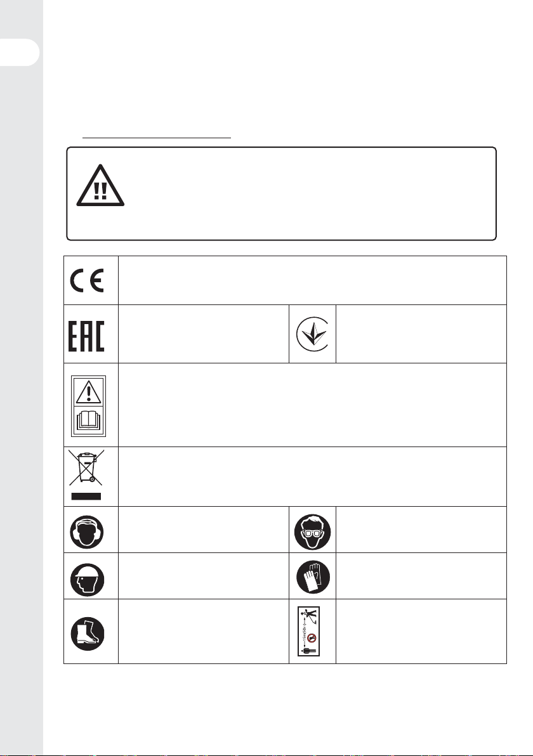The height and width of the screenshot is (756, 533).
Task: Select the EAC certification mark
Action: click(86, 336)
